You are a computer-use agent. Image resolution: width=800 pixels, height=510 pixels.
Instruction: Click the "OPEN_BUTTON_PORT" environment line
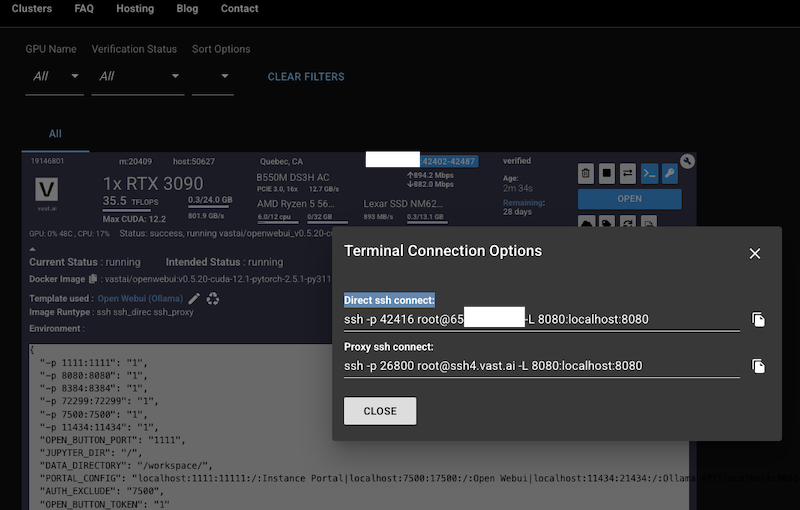pyautogui.click(x=113, y=440)
